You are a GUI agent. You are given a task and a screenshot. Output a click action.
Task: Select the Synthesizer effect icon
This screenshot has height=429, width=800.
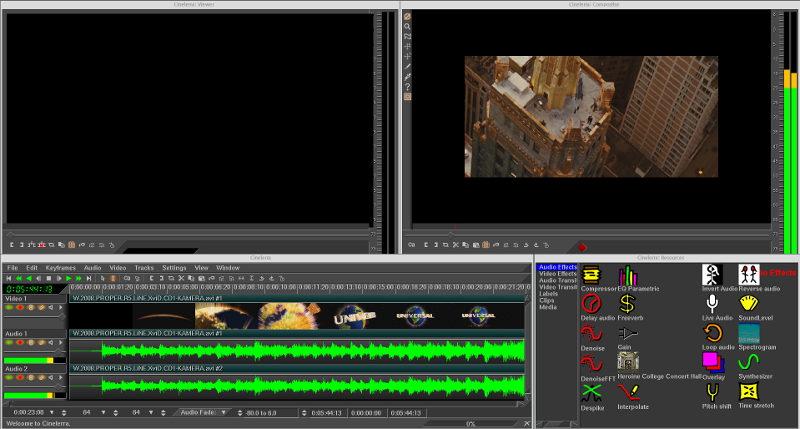[x=748, y=363]
